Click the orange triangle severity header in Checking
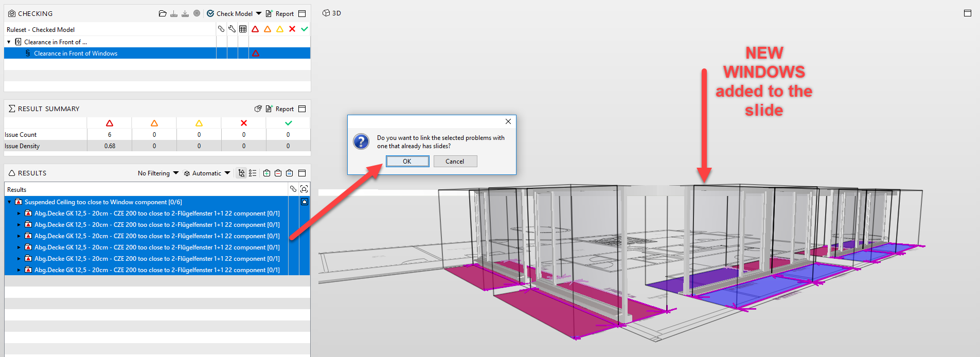Screen dimensions: 980x357 click(x=268, y=29)
